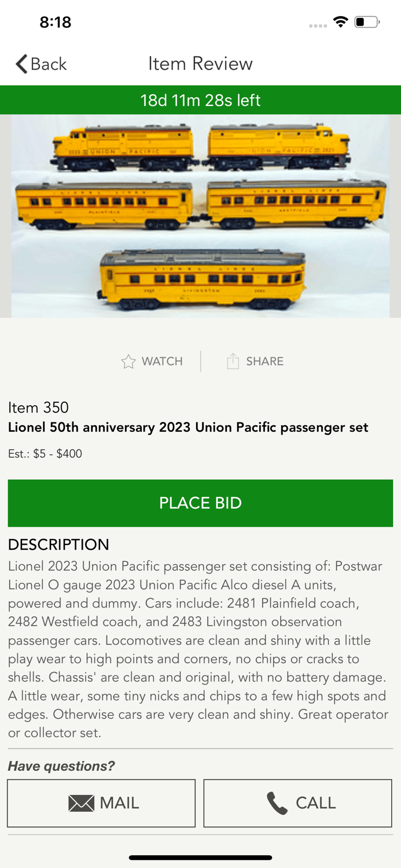401x868 pixels.
Task: Tap the back chevron arrow icon
Action: pos(20,64)
